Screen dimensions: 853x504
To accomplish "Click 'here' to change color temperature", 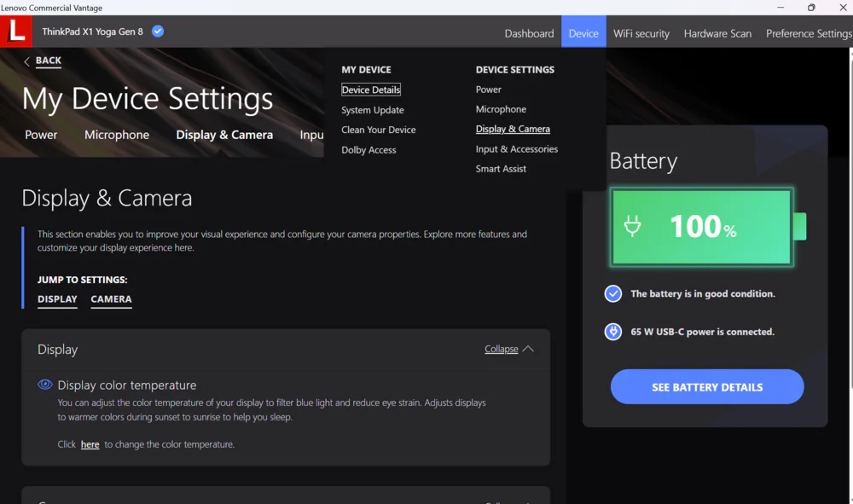I will coord(90,444).
